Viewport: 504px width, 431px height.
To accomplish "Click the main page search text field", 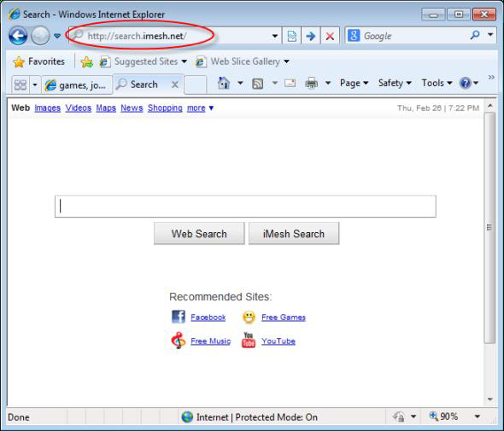I will (x=245, y=207).
